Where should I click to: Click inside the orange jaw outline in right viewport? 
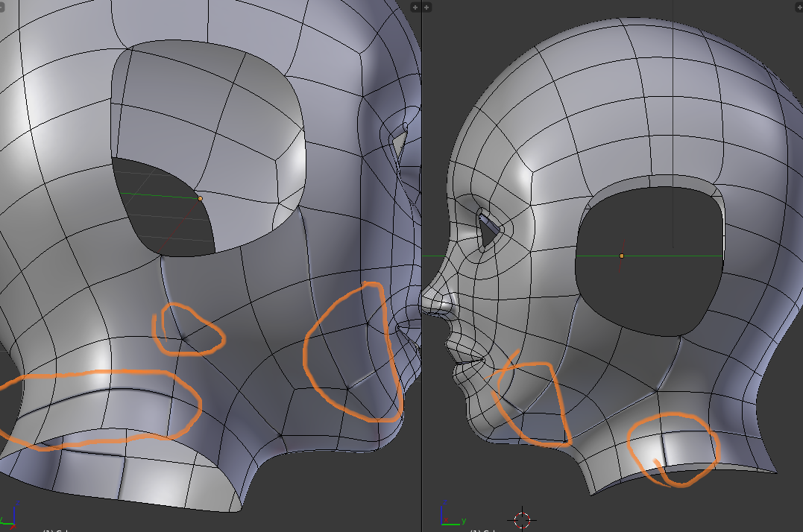pos(531,402)
